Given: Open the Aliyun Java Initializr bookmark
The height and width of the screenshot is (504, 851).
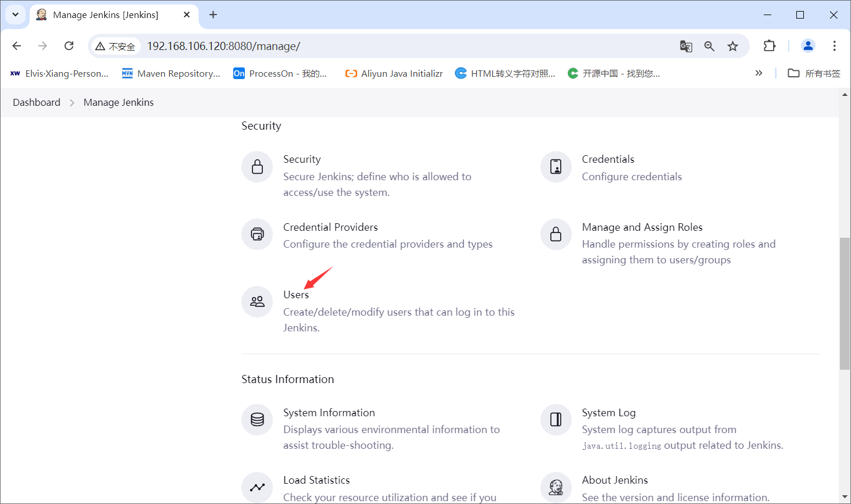Looking at the screenshot, I should 394,73.
